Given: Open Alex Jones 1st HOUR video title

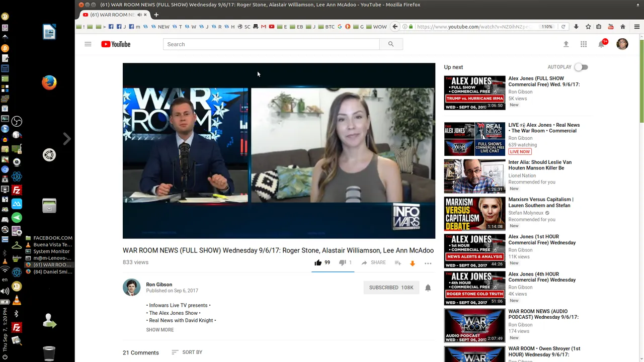Looking at the screenshot, I should coord(542,239).
